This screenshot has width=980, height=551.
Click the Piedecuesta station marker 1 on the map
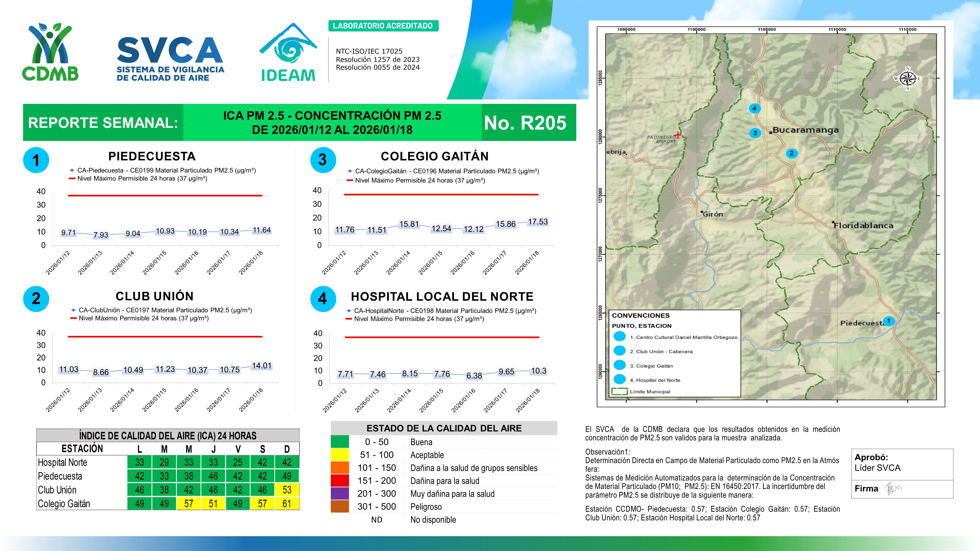pyautogui.click(x=889, y=321)
